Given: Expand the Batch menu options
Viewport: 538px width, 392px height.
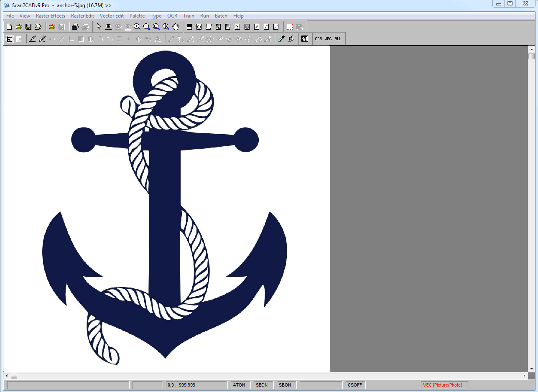Looking at the screenshot, I should click(x=221, y=16).
